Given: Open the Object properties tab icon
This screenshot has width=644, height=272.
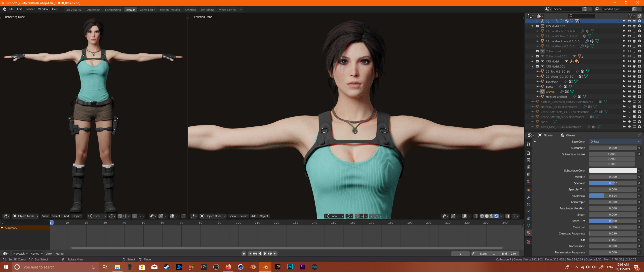Looking at the screenshot, I should pos(529,190).
